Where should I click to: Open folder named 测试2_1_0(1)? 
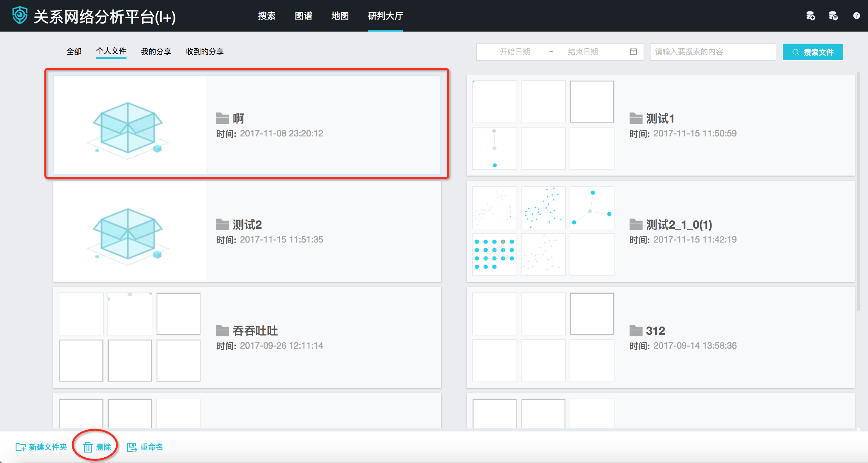(x=679, y=224)
